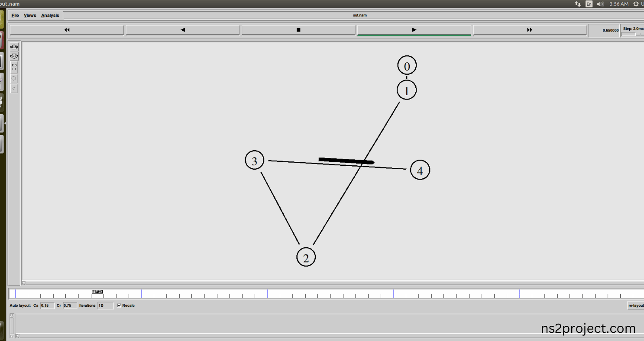This screenshot has height=341, width=644.
Task: Open the File menu
Action: [15, 16]
